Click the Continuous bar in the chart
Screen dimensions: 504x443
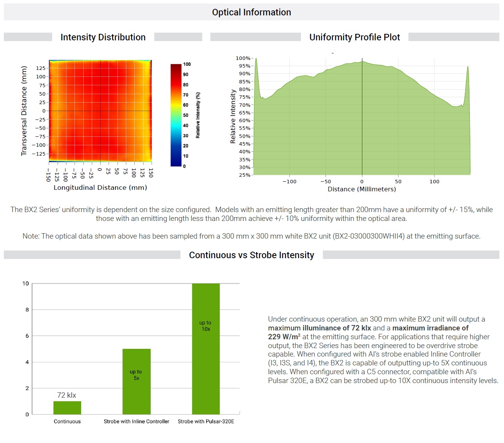pos(67,408)
